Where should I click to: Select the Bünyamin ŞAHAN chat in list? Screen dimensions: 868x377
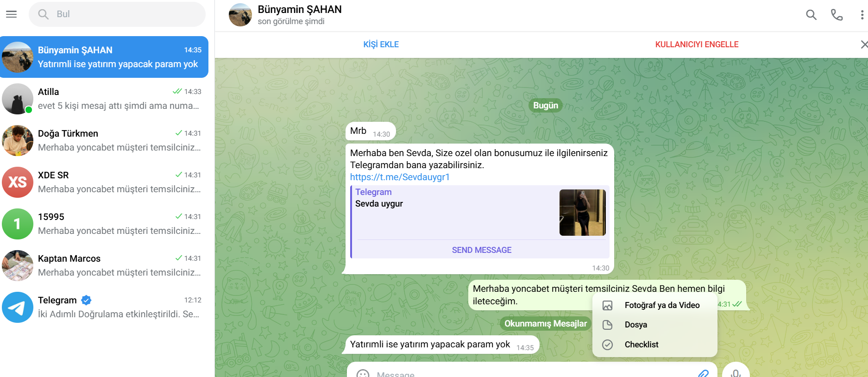(x=104, y=57)
